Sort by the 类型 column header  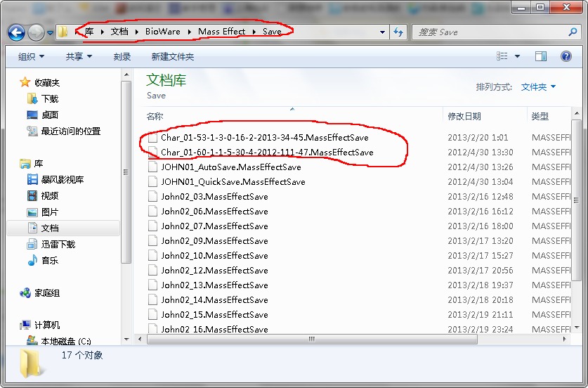coord(540,116)
